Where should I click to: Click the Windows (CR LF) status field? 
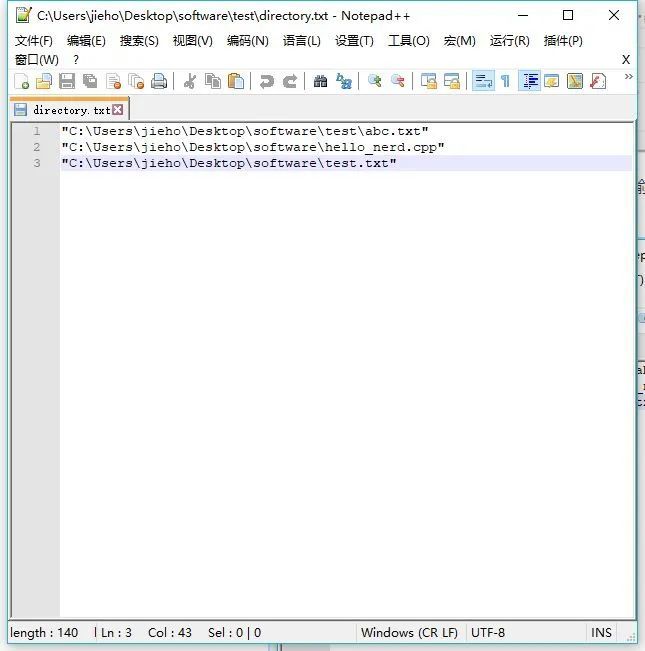point(409,633)
